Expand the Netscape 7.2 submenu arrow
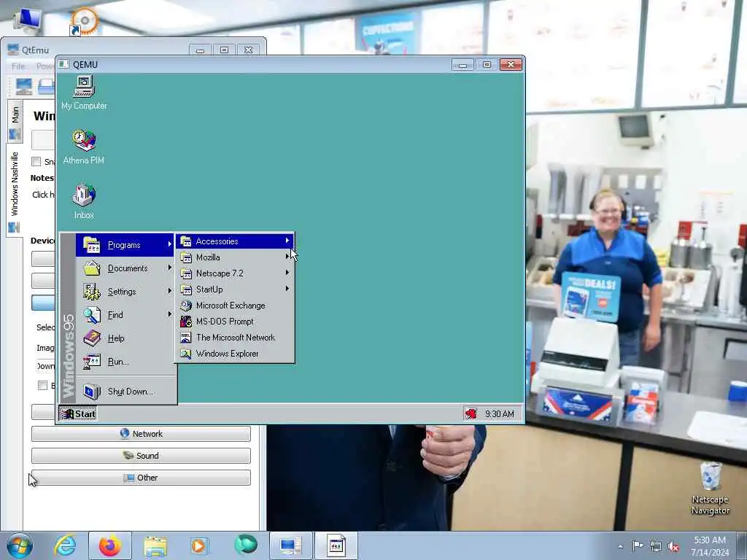747x560 pixels. [287, 273]
